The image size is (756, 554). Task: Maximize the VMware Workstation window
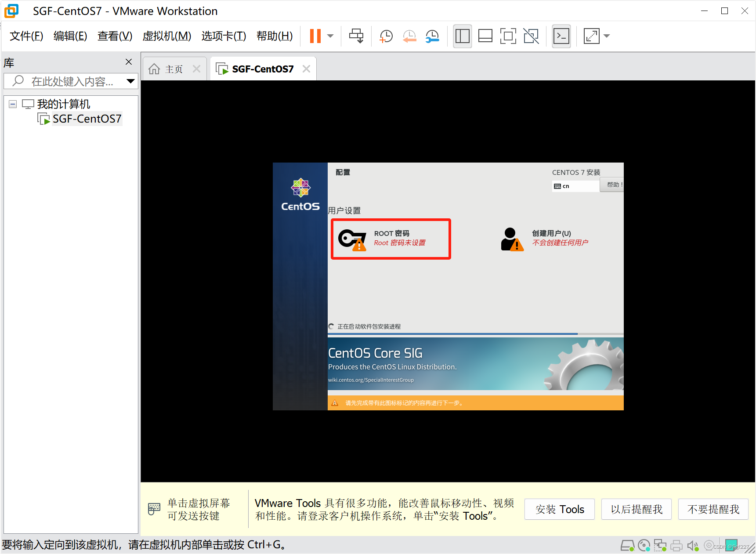pos(724,11)
